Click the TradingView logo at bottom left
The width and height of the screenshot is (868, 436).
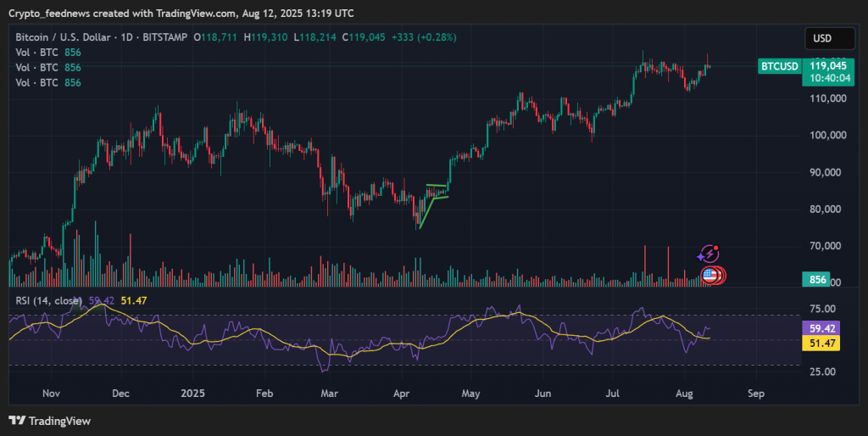49,421
